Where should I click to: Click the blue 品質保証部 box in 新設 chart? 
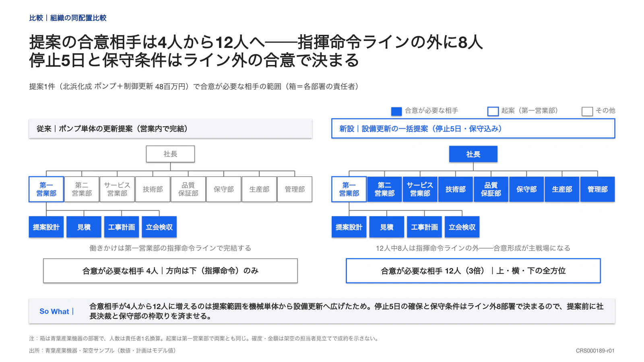(491, 189)
